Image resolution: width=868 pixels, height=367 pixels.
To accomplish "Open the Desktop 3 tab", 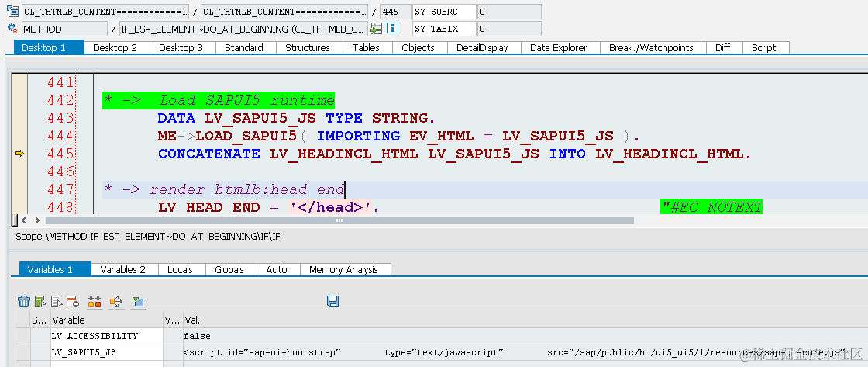I will pyautogui.click(x=181, y=47).
